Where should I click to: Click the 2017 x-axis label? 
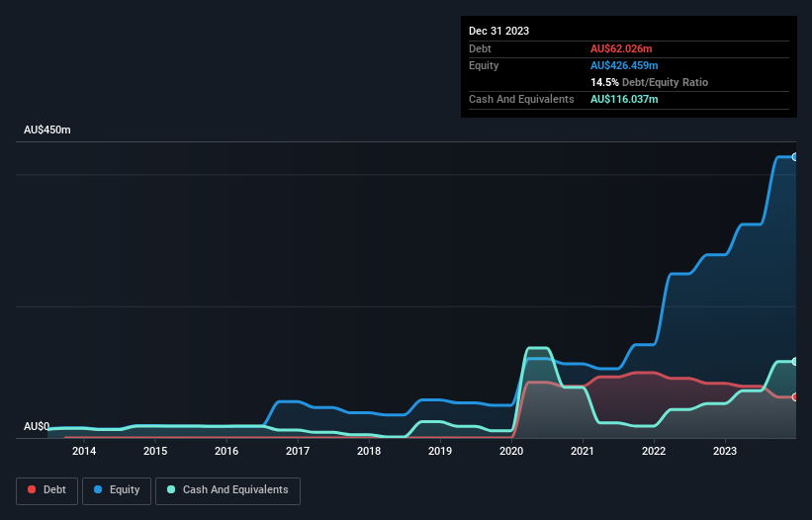(298, 451)
